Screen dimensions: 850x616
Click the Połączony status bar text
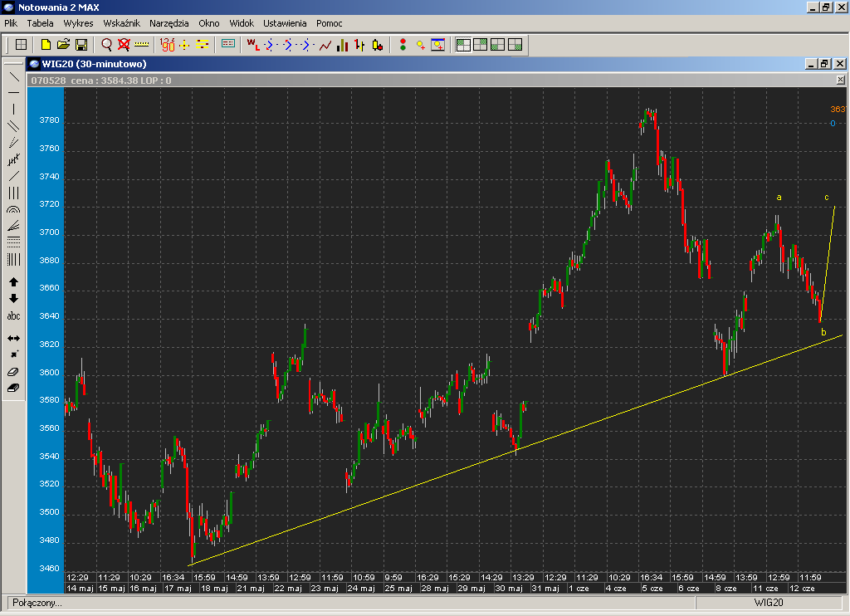[37, 603]
